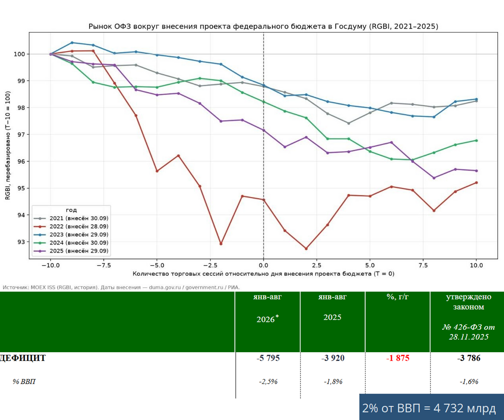Click the 2021 gray legend line marker
The image size is (504, 420).
pos(40,218)
